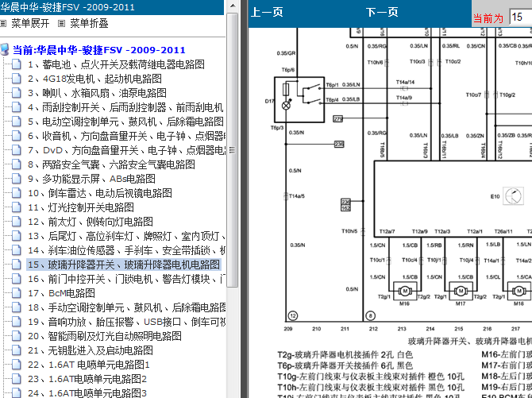
Task: Click page icon of item 18 手动空调控制单元
Action: (17, 307)
